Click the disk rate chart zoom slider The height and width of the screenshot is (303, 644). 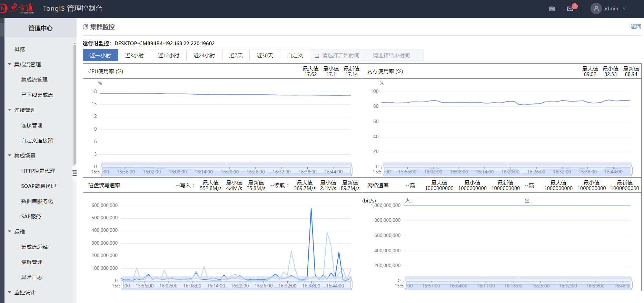click(237, 283)
